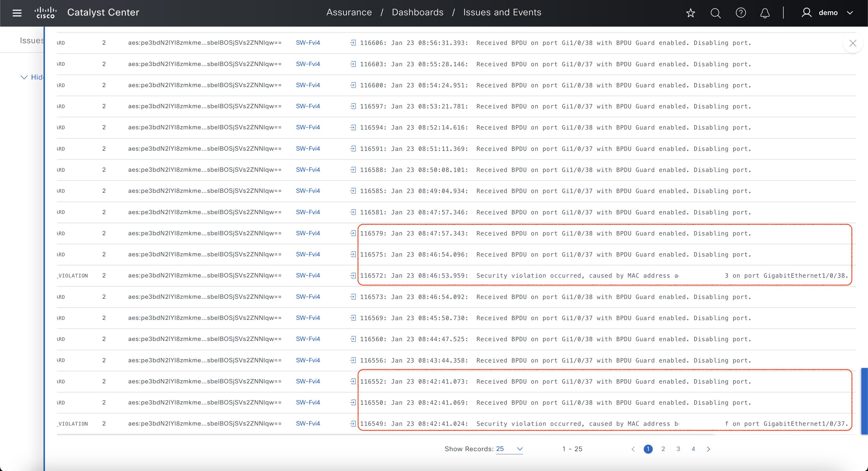Viewport: 868px width, 471px height.
Task: Open SW-Fvi4 link in event 116560 row
Action: coord(308,339)
